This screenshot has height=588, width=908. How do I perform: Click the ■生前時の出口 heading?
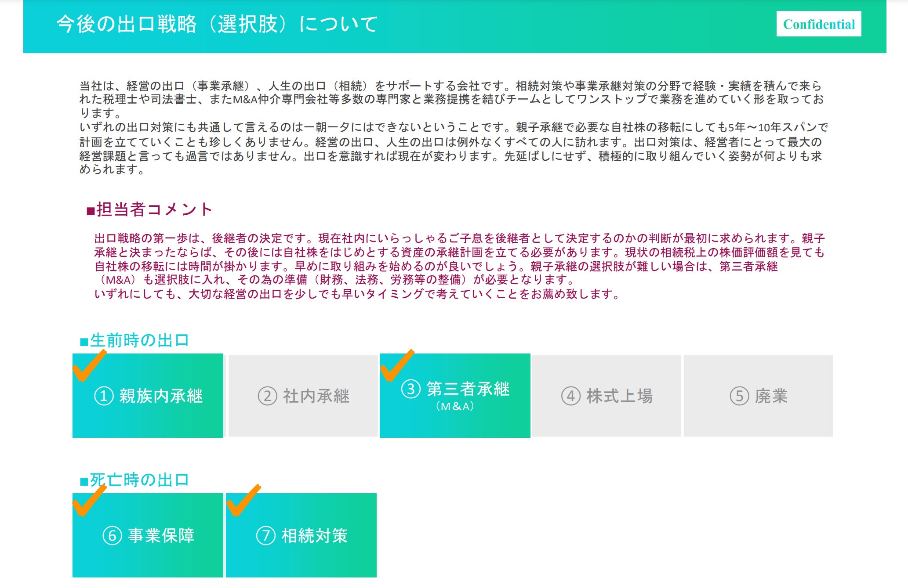[x=134, y=340]
